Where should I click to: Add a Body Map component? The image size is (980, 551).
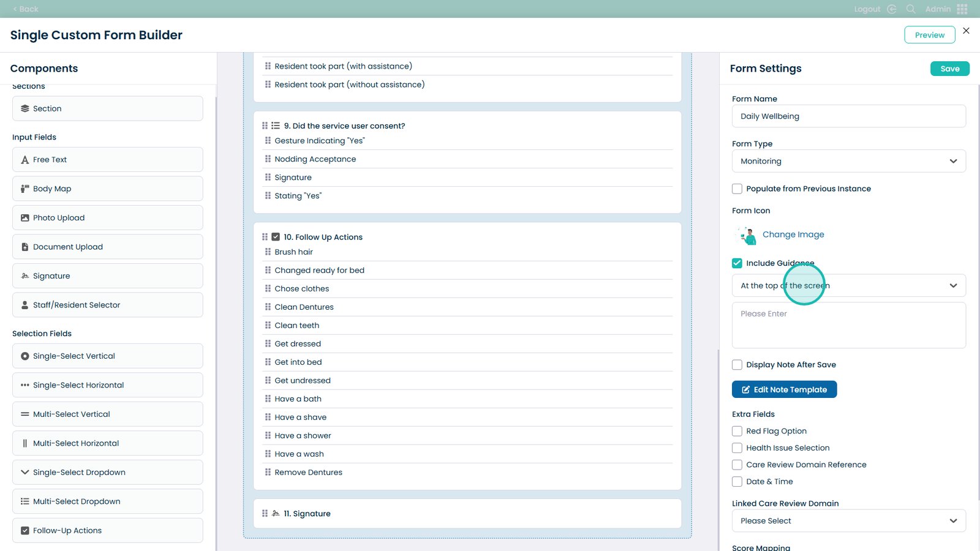(x=108, y=189)
